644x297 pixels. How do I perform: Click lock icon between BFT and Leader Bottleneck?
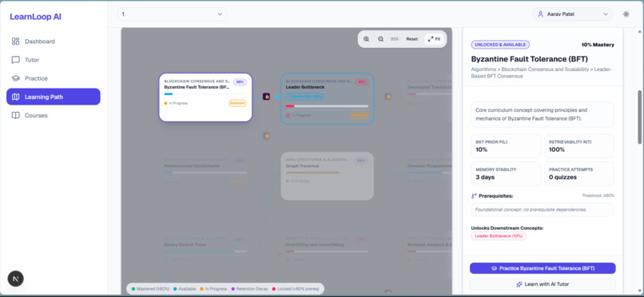point(267,97)
